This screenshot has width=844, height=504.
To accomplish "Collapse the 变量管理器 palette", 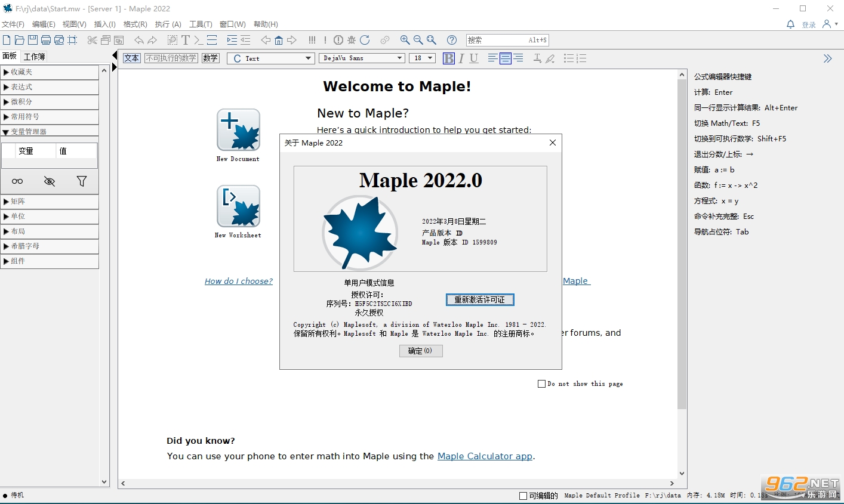I will click(50, 131).
